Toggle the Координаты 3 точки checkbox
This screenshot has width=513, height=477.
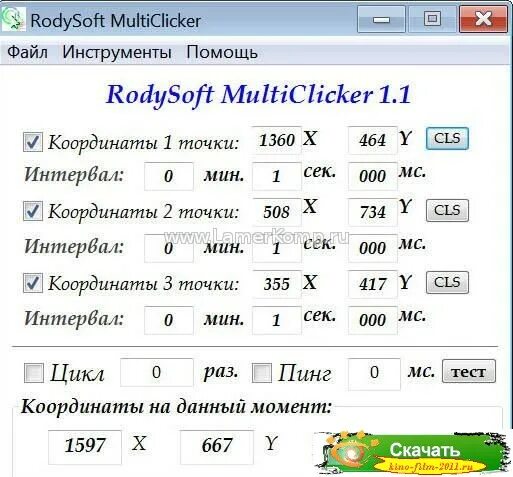pos(33,283)
